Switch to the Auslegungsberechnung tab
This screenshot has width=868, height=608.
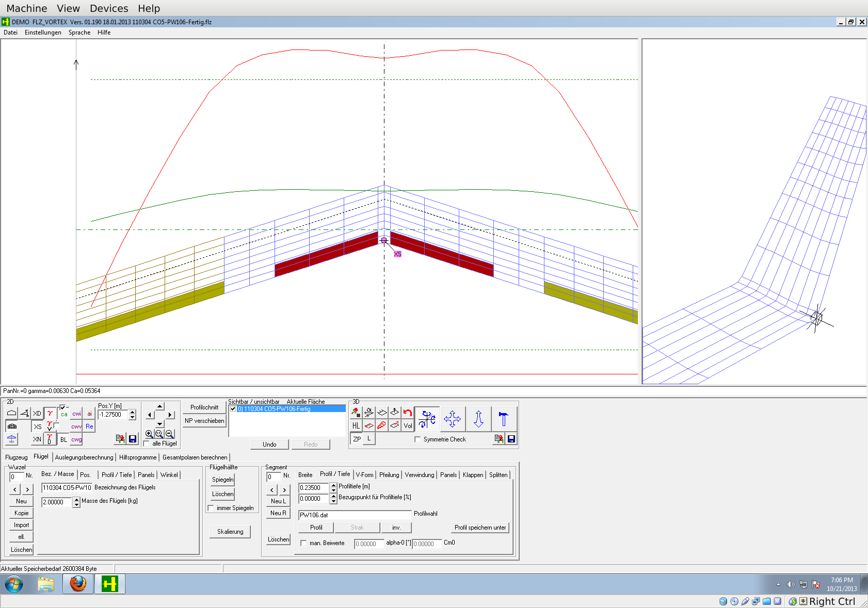(x=84, y=457)
